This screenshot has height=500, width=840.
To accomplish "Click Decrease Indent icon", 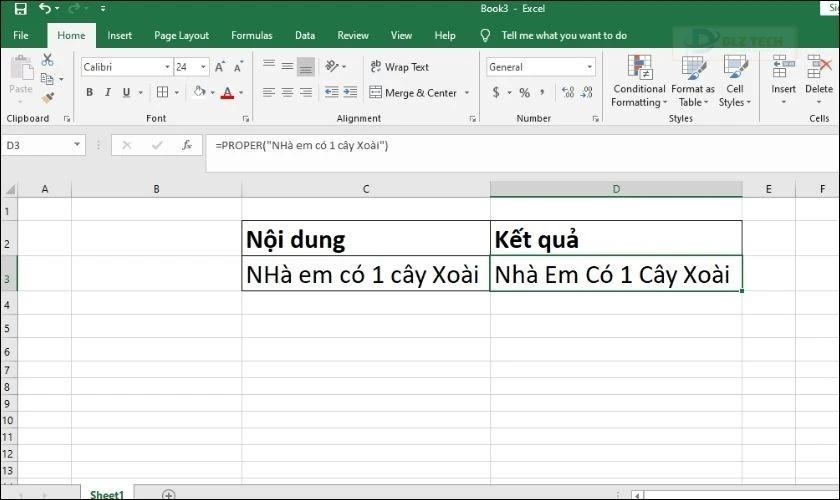I will [332, 92].
